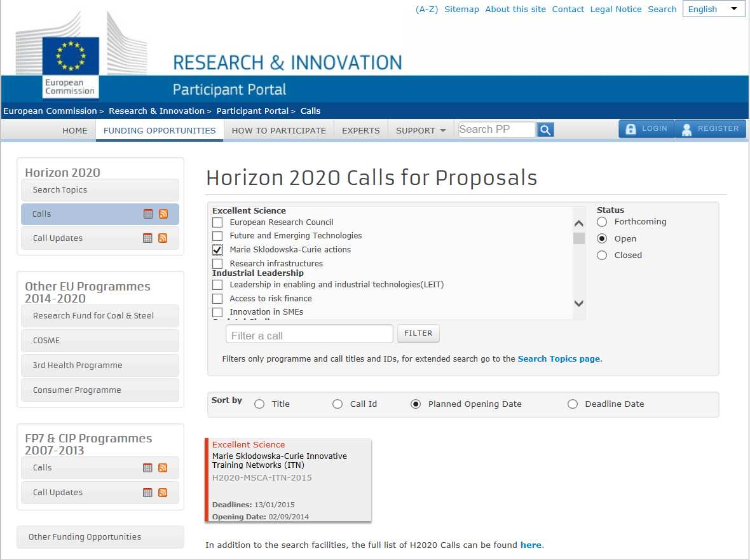Select Search Topics in Horizon 2020 sidebar
This screenshot has height=560, width=750.
100,190
